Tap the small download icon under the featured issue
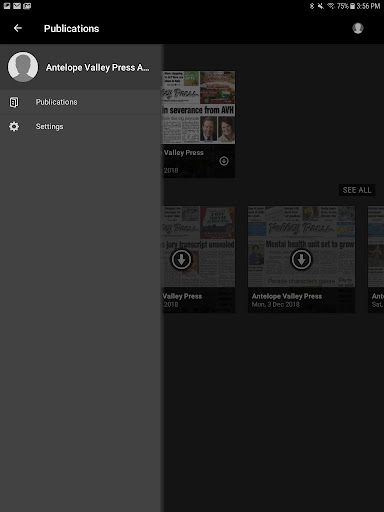The height and width of the screenshot is (512, 384). (224, 161)
